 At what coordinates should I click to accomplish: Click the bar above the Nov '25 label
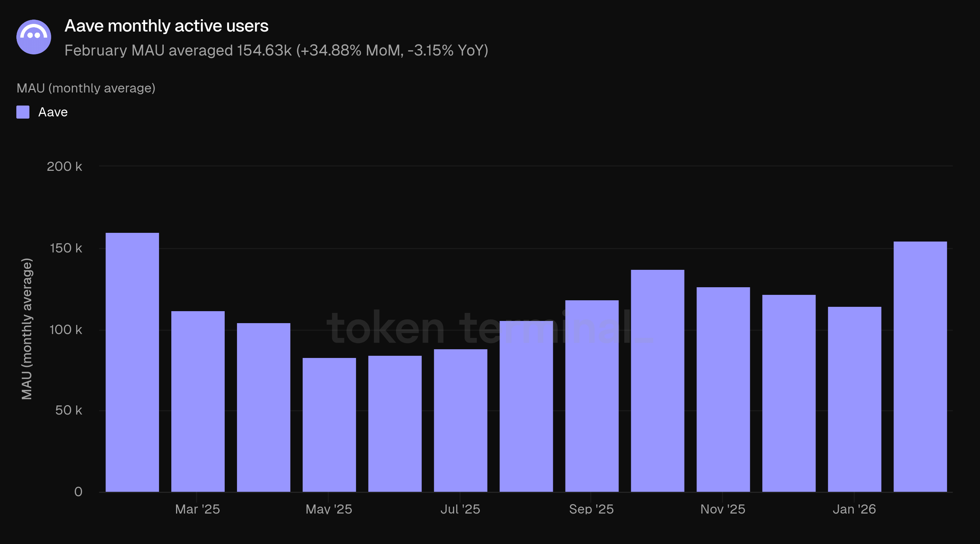click(723, 389)
